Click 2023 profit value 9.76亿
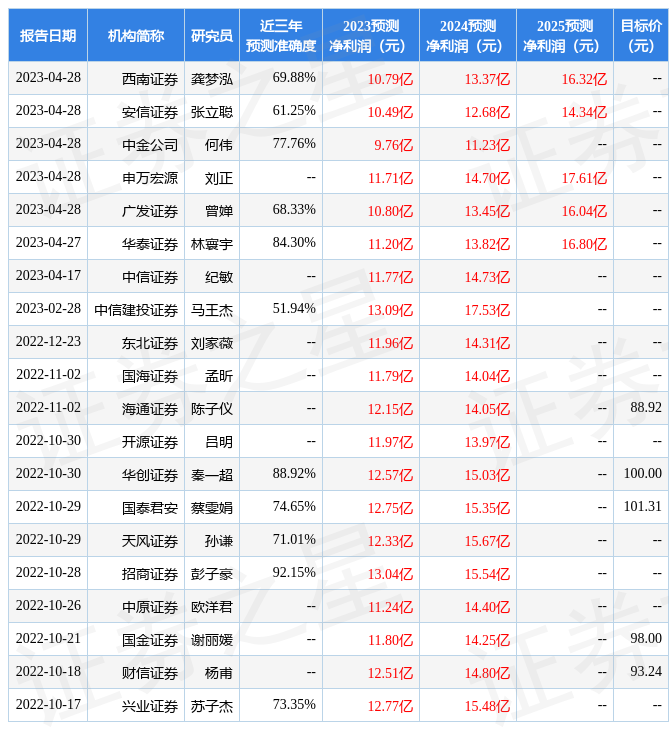This screenshot has height=730, width=669. pos(394,145)
